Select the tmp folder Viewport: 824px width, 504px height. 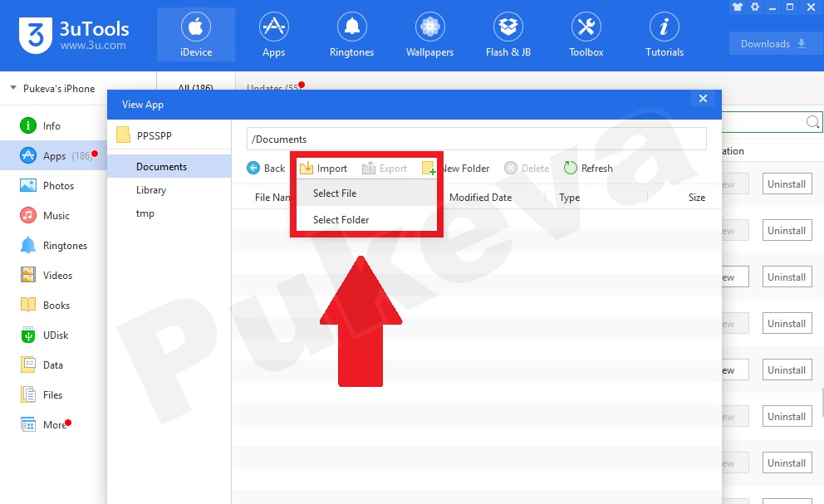(x=169, y=213)
